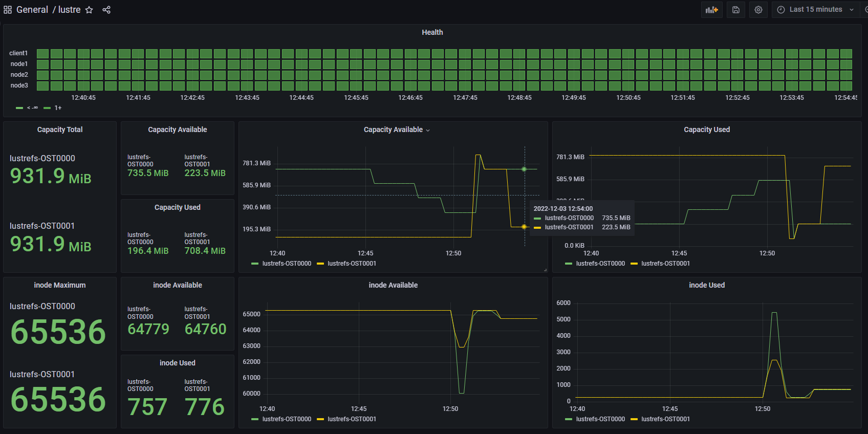Click the first client1 health cell
Viewport: 868px width, 434px height.
(42, 53)
